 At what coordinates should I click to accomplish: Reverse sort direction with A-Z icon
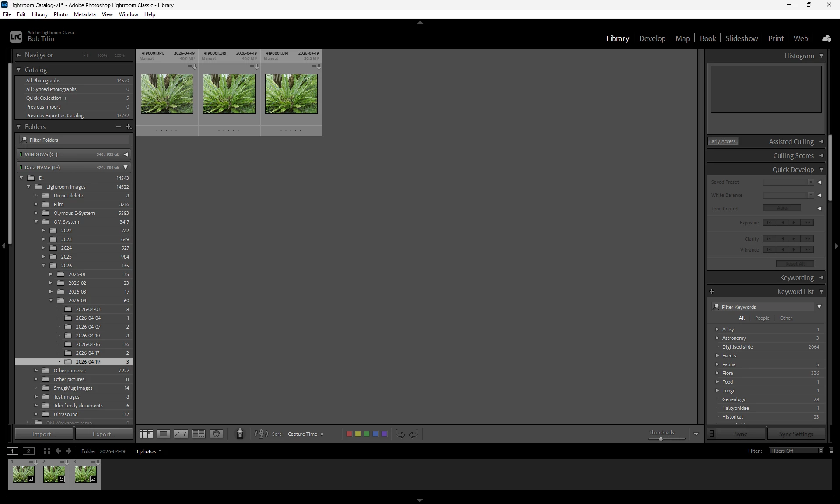(x=261, y=434)
